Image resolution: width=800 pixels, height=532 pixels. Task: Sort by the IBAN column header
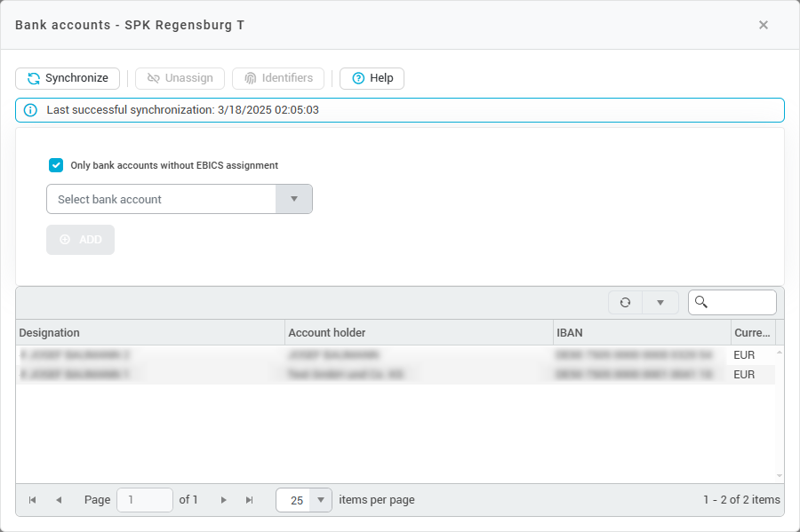point(569,333)
